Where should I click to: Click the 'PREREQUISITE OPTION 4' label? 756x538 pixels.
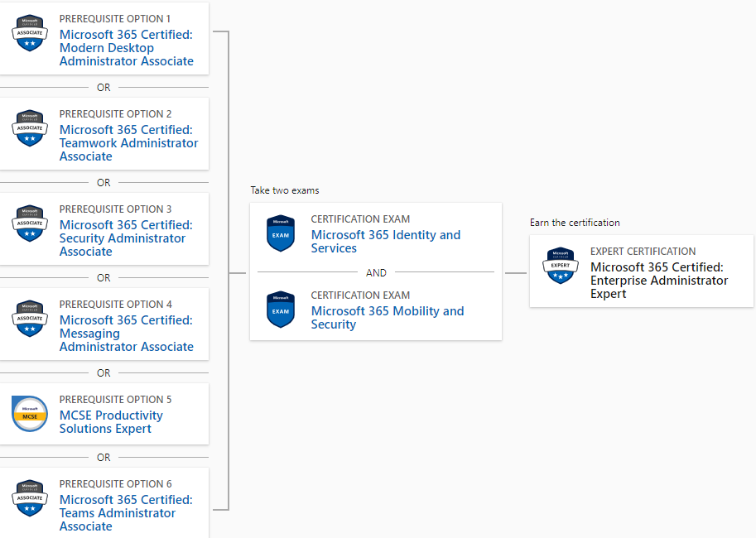coord(116,305)
